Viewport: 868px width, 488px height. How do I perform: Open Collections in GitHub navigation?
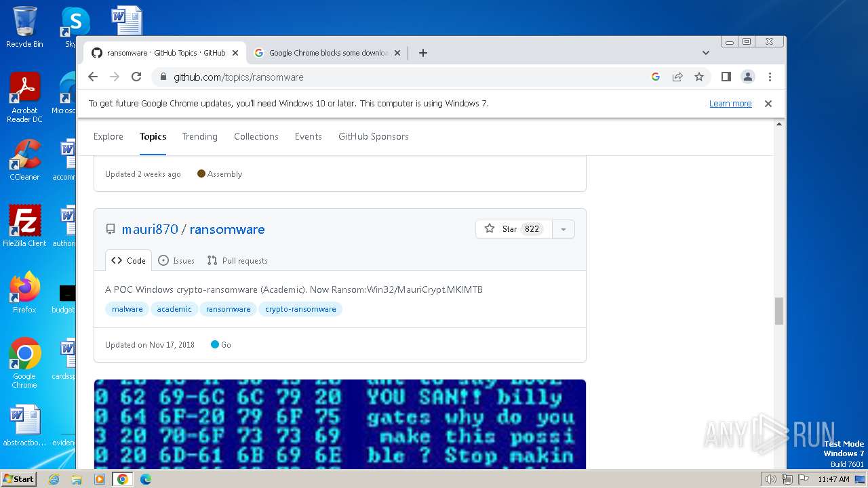point(256,136)
